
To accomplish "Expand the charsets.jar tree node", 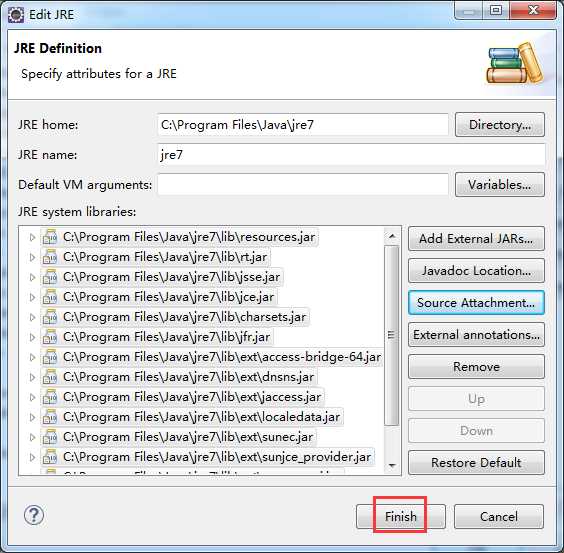I will coord(32,317).
